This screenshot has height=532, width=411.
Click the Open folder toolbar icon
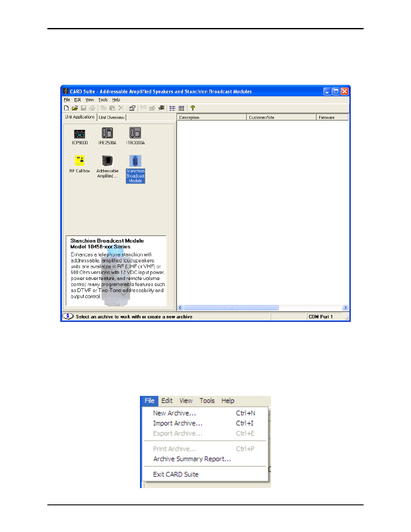point(75,108)
